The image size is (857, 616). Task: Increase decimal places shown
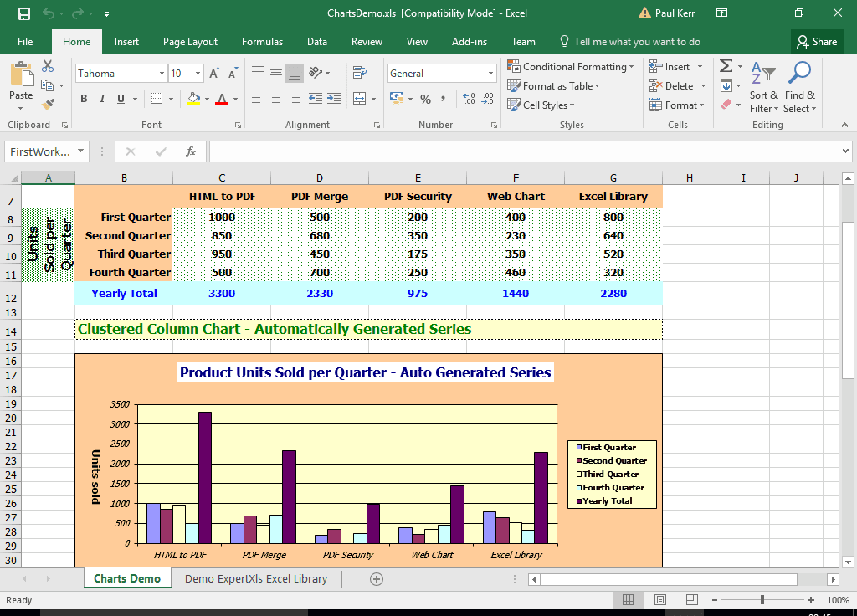click(x=469, y=99)
